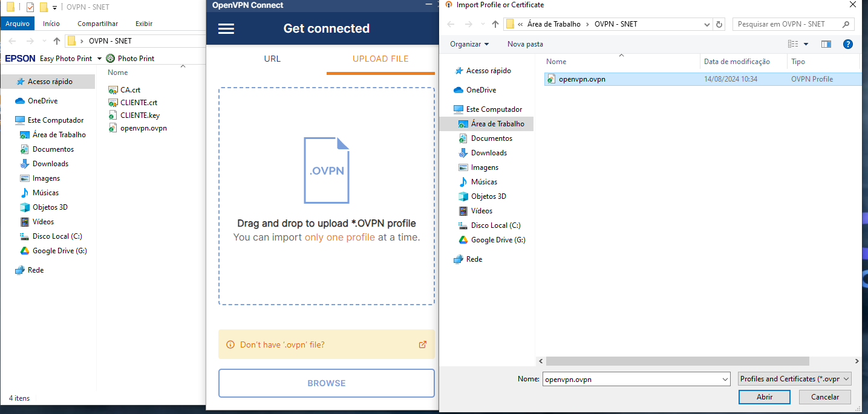This screenshot has height=414, width=868.
Task: Open Explorer quick access toolbar customize dropdown
Action: pyautogui.click(x=54, y=8)
